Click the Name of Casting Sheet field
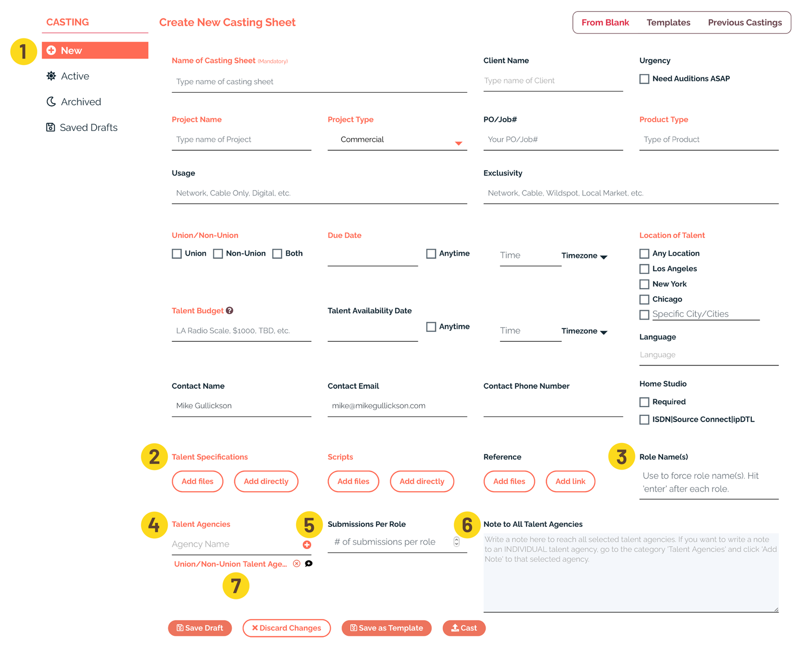 point(319,82)
